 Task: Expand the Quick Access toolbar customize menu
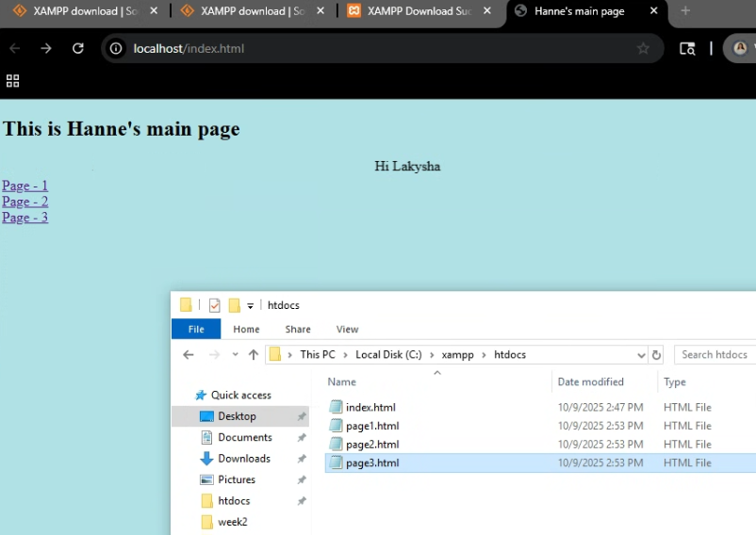click(x=251, y=305)
